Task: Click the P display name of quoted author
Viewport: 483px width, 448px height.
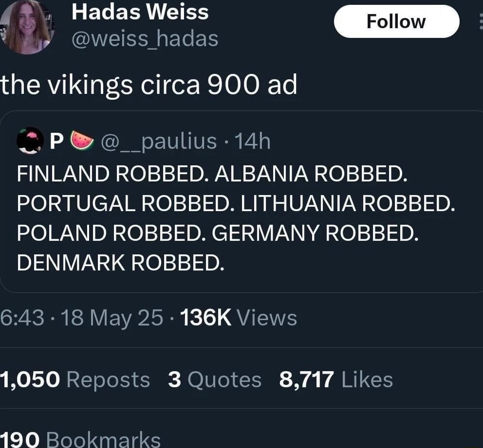Action: pos(56,140)
